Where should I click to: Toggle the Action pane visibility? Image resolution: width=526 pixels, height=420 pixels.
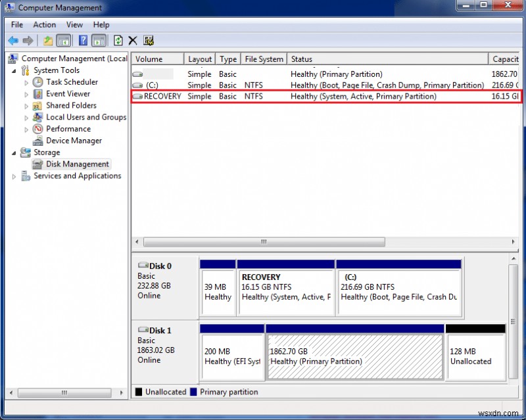99,40
